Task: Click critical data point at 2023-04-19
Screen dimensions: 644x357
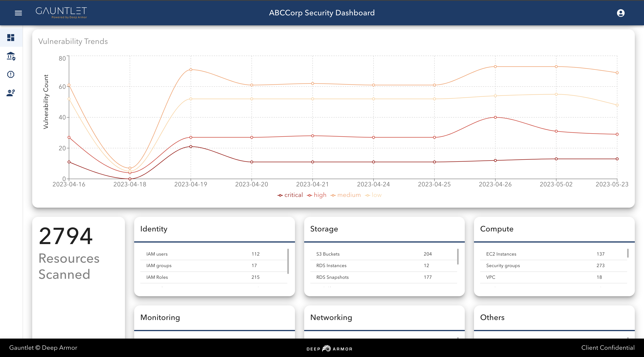Action: click(191, 146)
